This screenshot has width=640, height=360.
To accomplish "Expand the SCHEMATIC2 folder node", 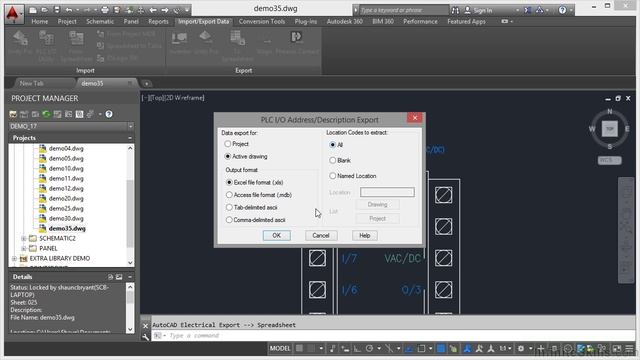I will point(24,238).
